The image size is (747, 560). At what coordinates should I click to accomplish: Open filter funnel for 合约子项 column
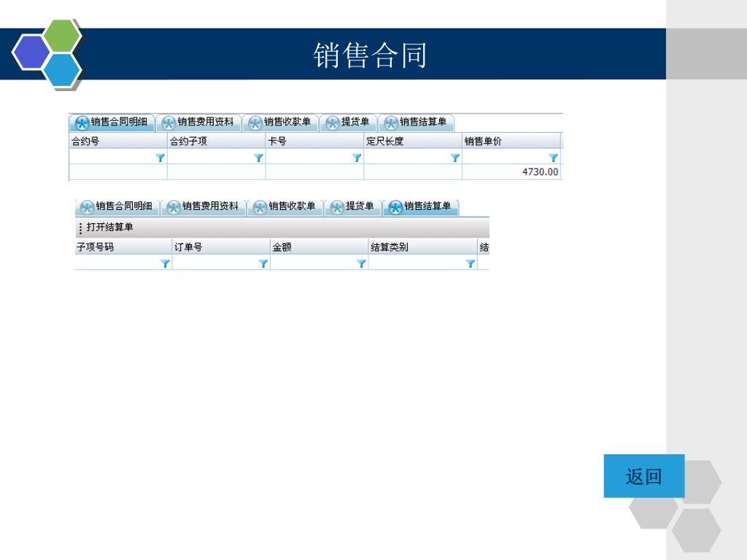tap(259, 157)
